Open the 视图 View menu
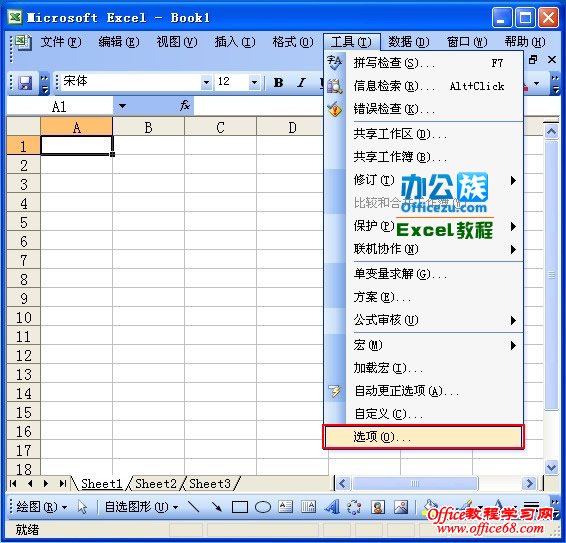The image size is (566, 543). point(177,42)
